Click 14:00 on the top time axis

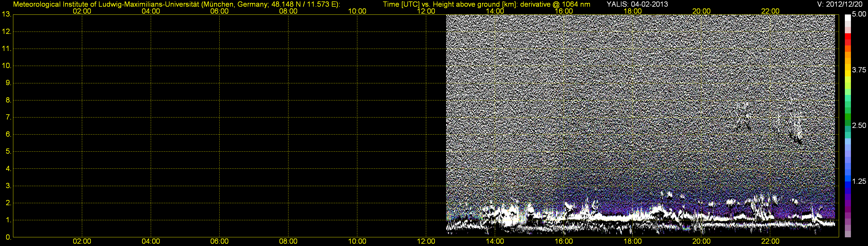[x=495, y=11]
